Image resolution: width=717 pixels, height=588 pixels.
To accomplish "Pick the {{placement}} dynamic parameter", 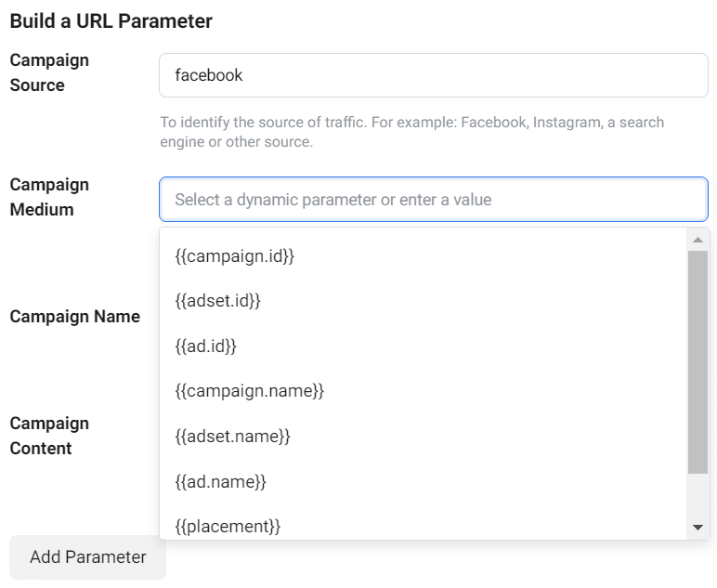I will point(423,526).
